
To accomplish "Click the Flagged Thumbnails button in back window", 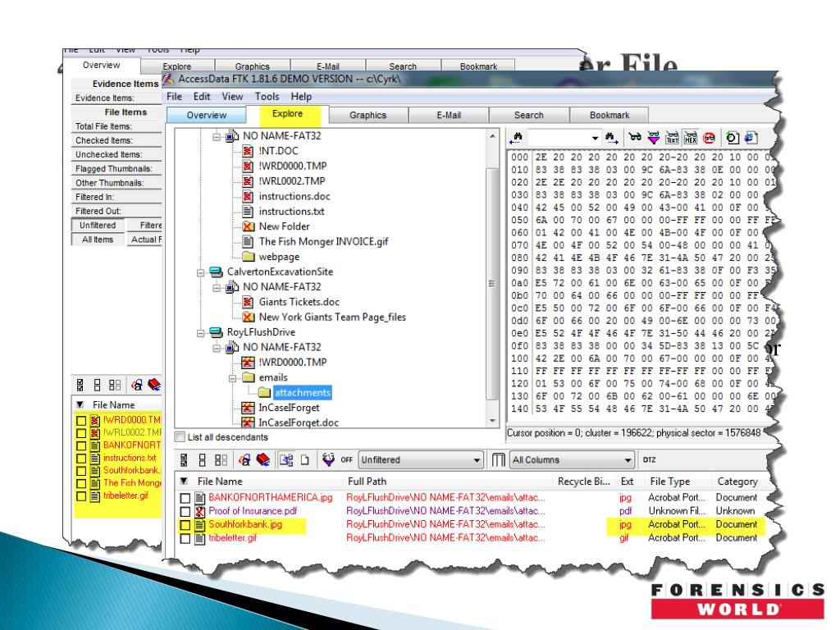I will [116, 169].
